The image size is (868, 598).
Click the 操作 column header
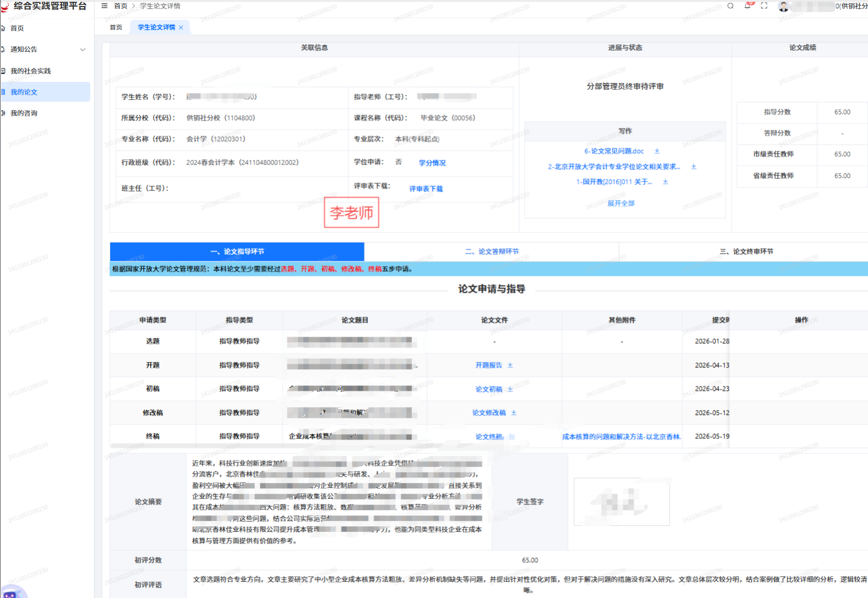coord(801,320)
